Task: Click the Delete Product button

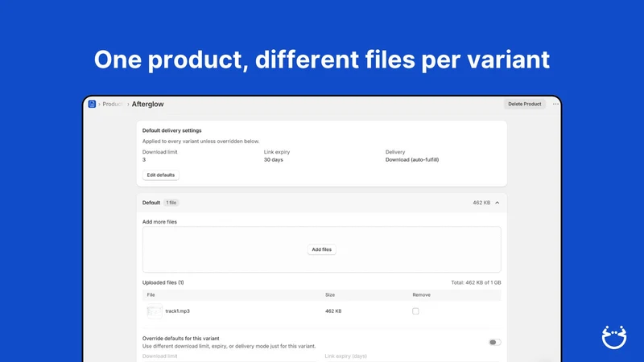Action: pyautogui.click(x=525, y=104)
